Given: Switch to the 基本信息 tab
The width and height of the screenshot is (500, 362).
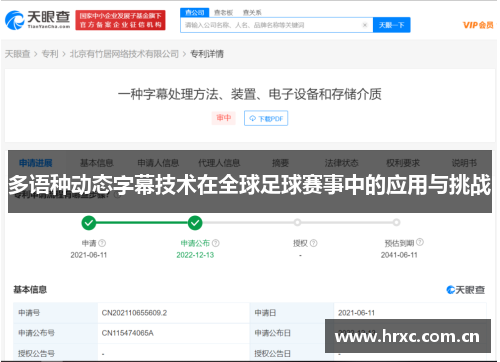Looking at the screenshot, I should pyautogui.click(x=97, y=163).
